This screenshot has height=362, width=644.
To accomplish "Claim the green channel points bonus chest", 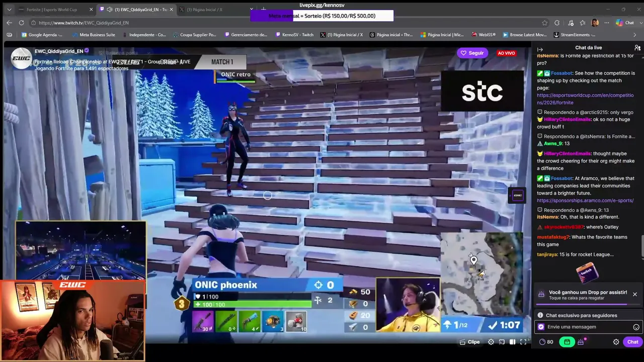I will tap(567, 342).
